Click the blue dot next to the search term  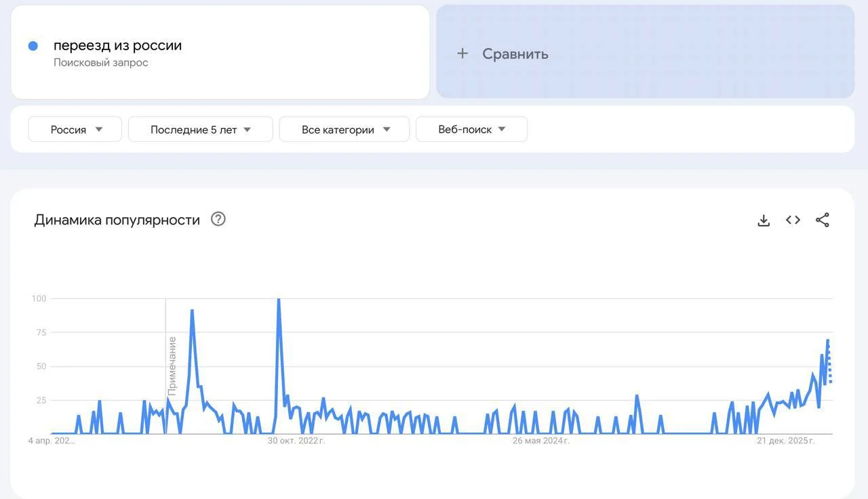tap(33, 45)
